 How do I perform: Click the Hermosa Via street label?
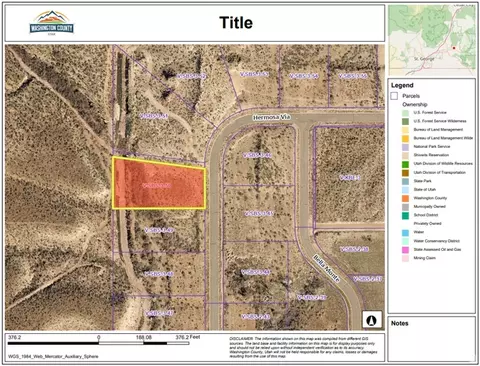point(272,117)
